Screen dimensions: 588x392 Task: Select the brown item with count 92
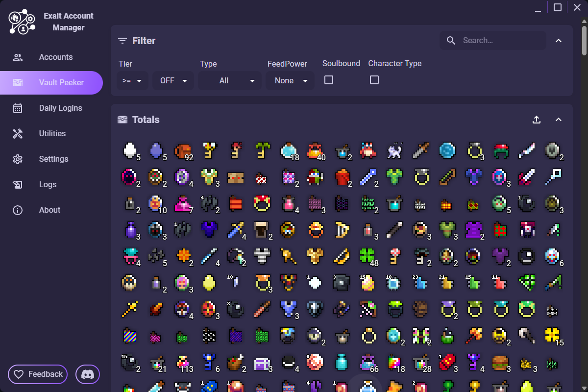click(x=183, y=150)
